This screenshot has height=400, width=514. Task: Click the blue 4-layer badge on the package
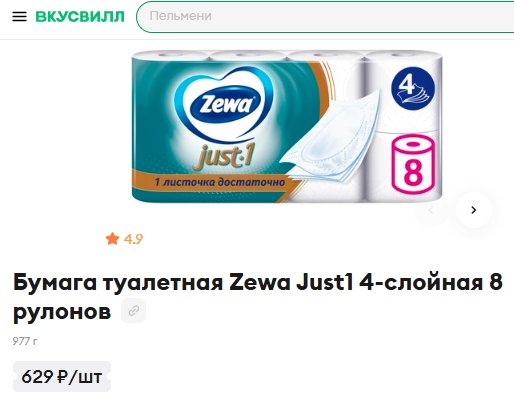[413, 89]
